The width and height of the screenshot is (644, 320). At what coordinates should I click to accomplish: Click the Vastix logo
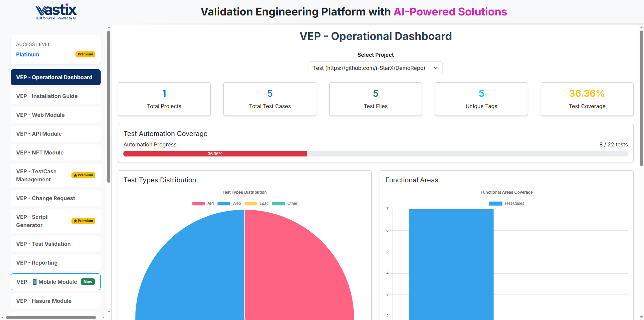(x=56, y=12)
